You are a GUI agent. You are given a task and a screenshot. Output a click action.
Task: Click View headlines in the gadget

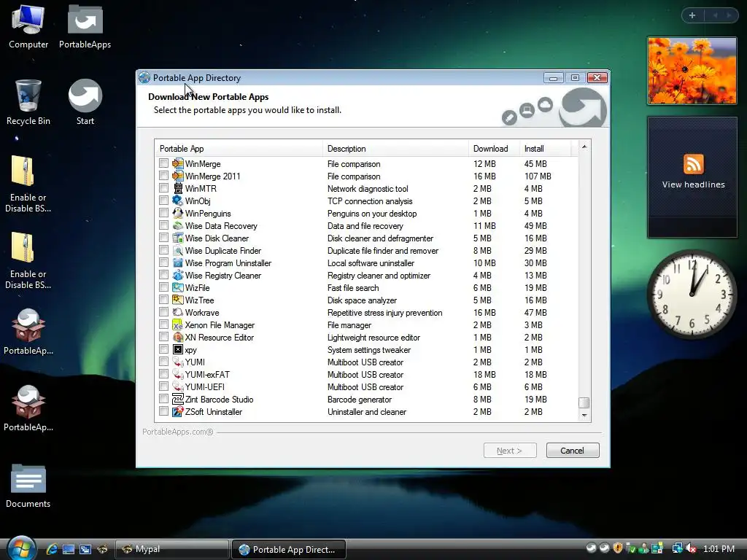693,184
